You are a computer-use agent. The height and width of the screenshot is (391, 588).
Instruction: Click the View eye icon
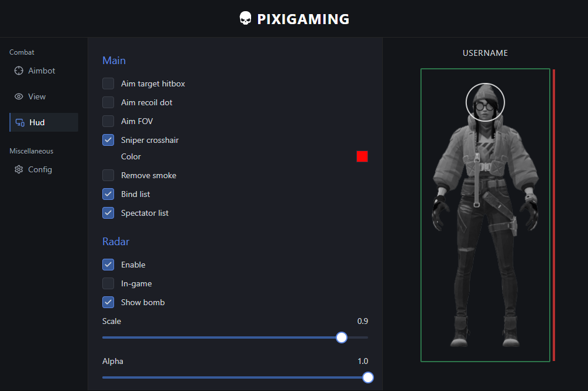(19, 96)
